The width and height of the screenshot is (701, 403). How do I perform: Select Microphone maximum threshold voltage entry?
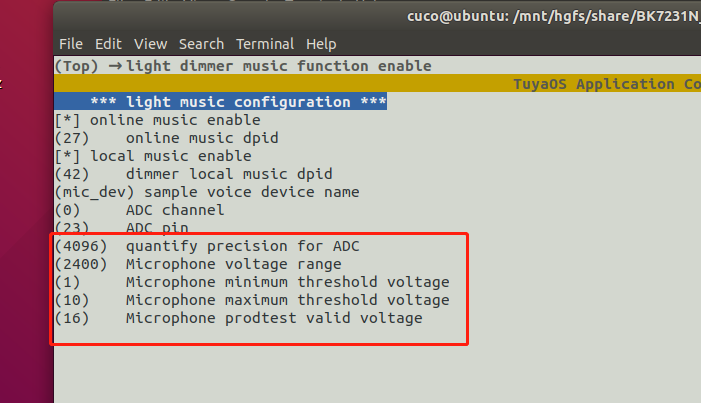pos(252,300)
